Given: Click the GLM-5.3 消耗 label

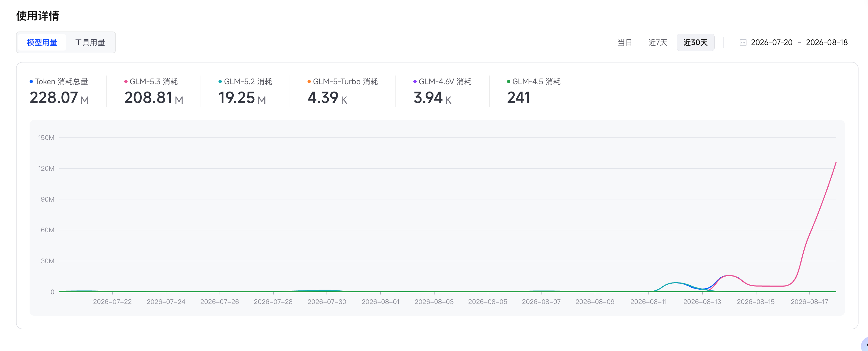Looking at the screenshot, I should [154, 82].
